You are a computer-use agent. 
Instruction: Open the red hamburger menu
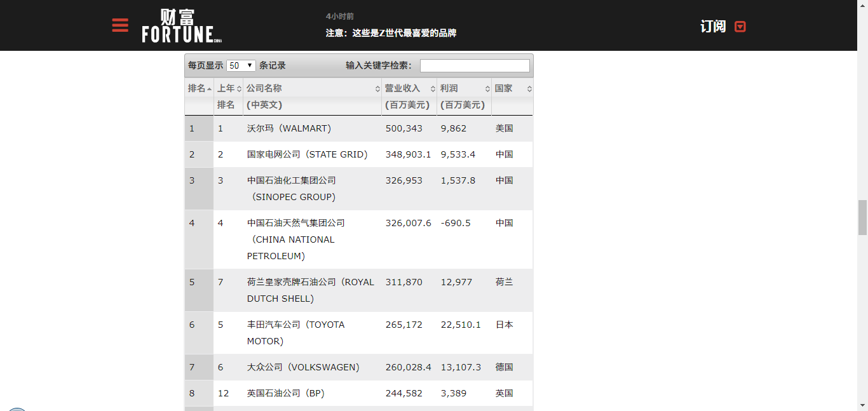point(120,25)
